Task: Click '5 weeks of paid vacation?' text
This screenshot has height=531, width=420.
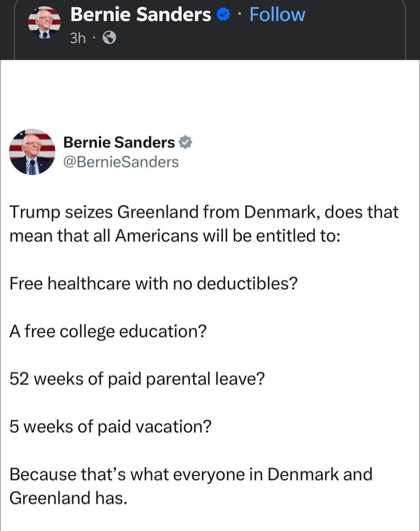Action: tap(110, 427)
